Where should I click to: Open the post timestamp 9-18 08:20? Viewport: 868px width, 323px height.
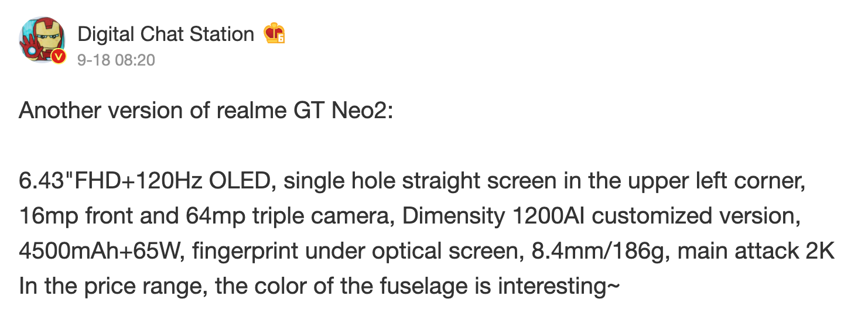[x=116, y=60]
